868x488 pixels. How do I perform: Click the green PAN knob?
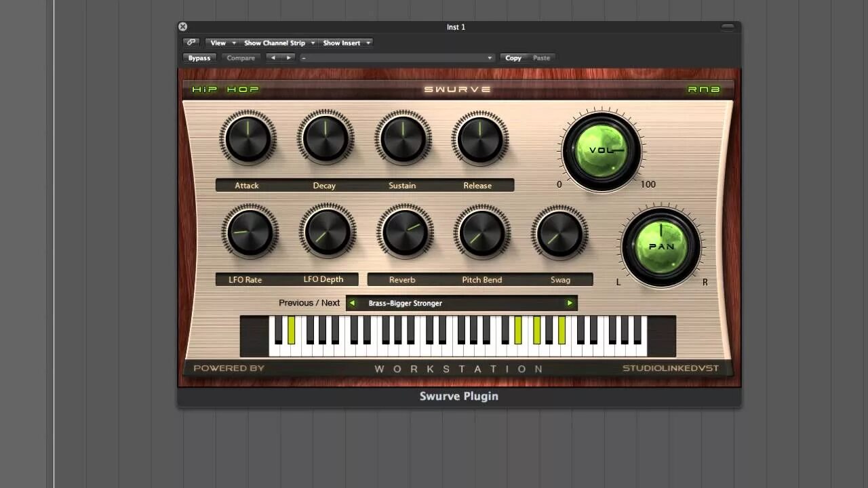click(661, 247)
